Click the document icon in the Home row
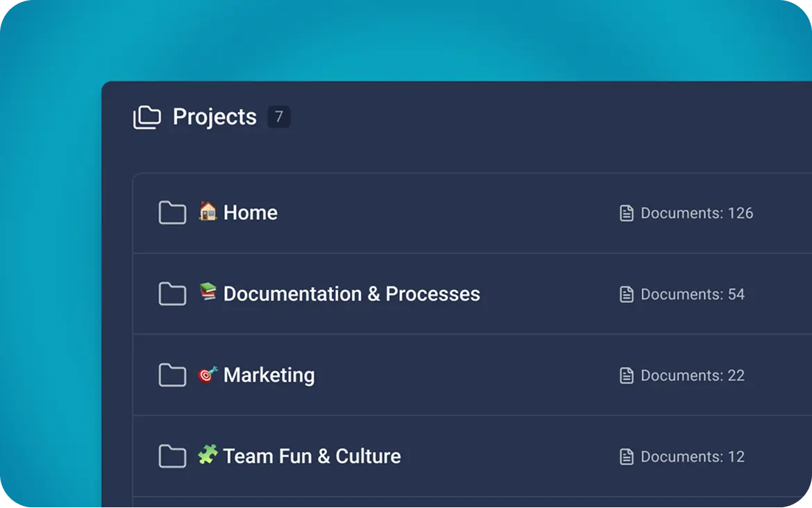The width and height of the screenshot is (812, 508). (627, 213)
